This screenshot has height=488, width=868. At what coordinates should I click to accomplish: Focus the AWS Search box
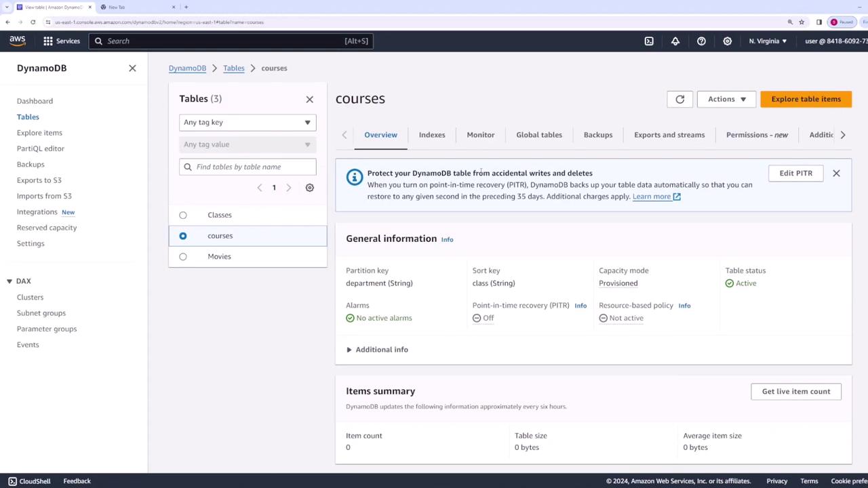pos(231,41)
